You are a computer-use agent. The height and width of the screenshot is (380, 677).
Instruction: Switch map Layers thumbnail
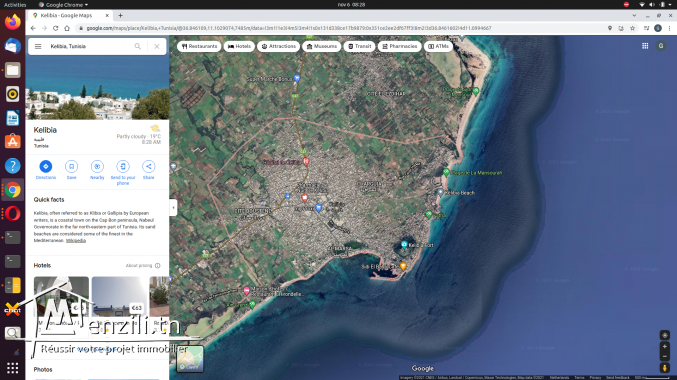190,358
